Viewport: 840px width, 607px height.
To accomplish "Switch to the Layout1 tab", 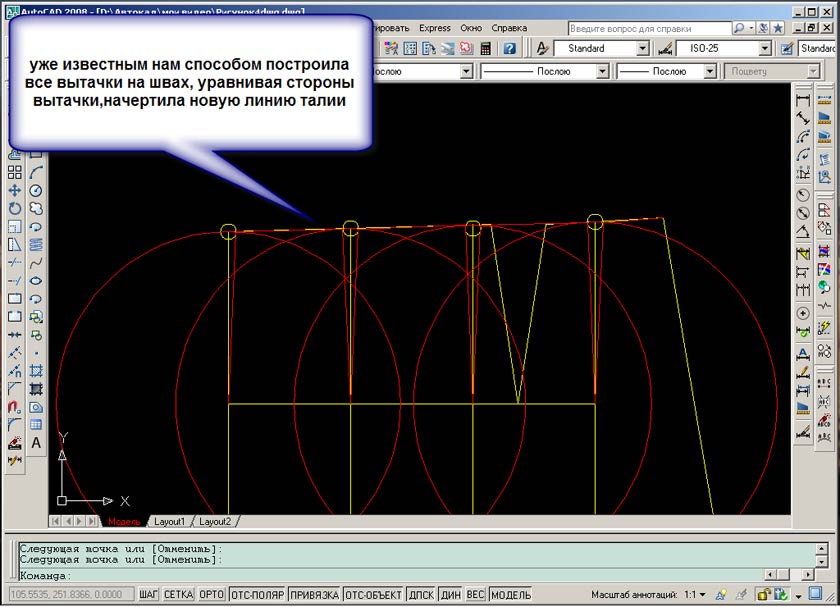I will click(169, 521).
